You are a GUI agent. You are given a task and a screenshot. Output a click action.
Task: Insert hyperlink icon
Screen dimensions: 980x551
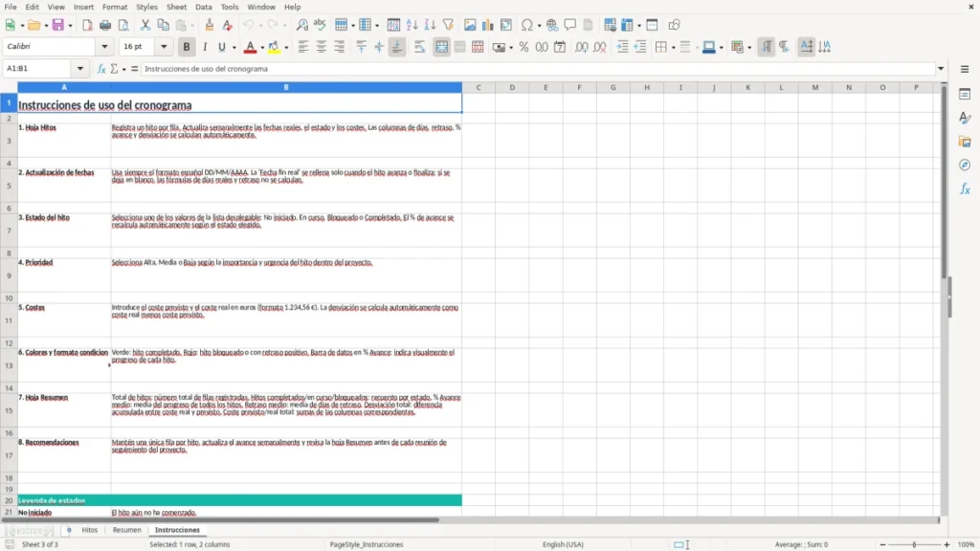[x=552, y=25]
